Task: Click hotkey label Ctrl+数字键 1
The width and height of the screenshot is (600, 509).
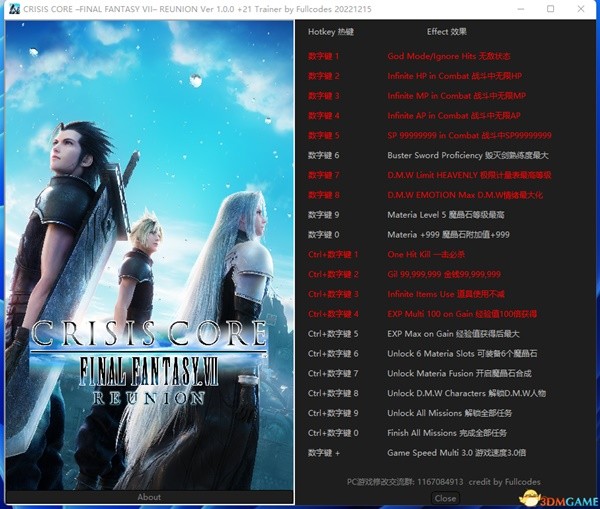Action: click(x=333, y=254)
